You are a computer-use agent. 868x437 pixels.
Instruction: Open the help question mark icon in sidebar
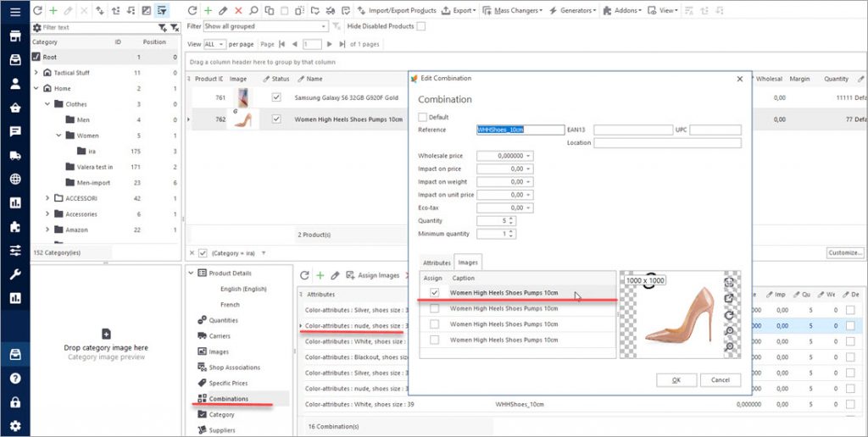14,379
